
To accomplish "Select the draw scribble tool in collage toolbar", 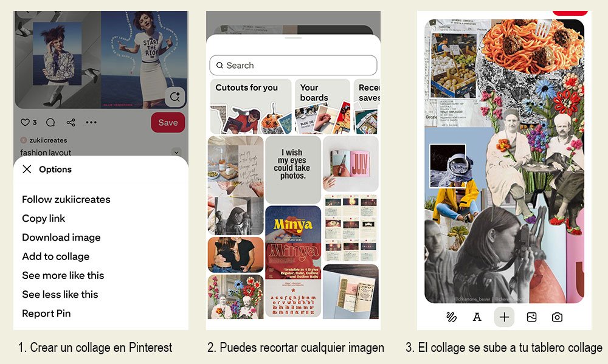I will tap(451, 317).
